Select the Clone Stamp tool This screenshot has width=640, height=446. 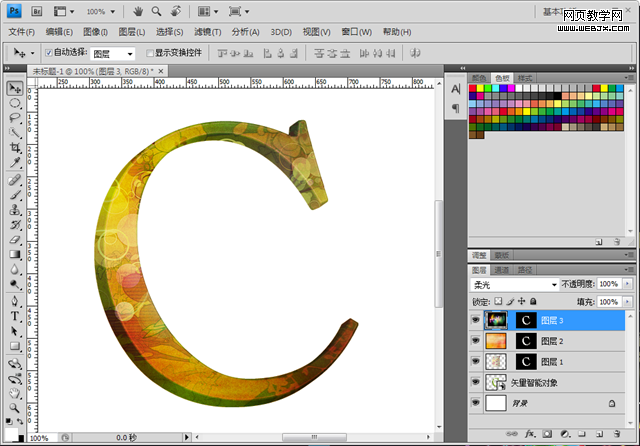click(15, 210)
